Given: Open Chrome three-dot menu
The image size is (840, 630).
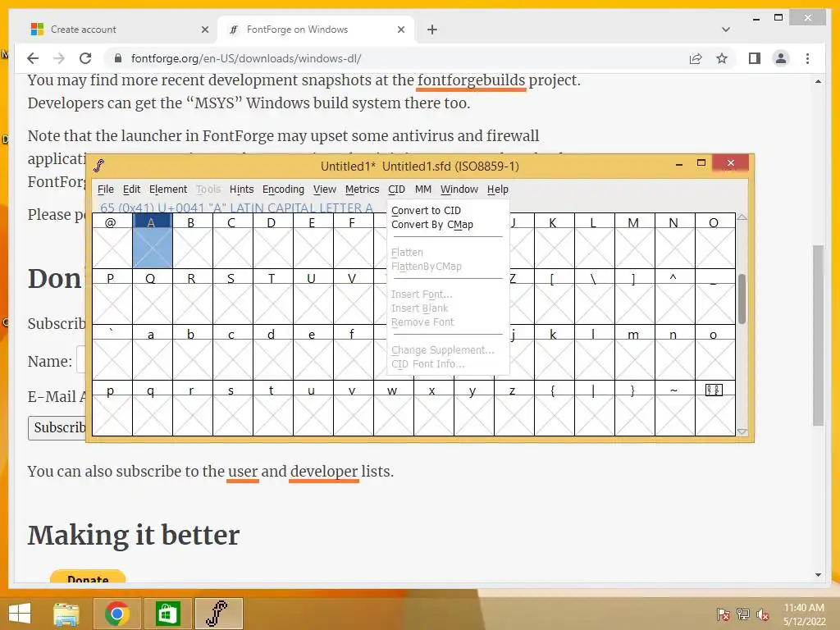Looking at the screenshot, I should 807,58.
